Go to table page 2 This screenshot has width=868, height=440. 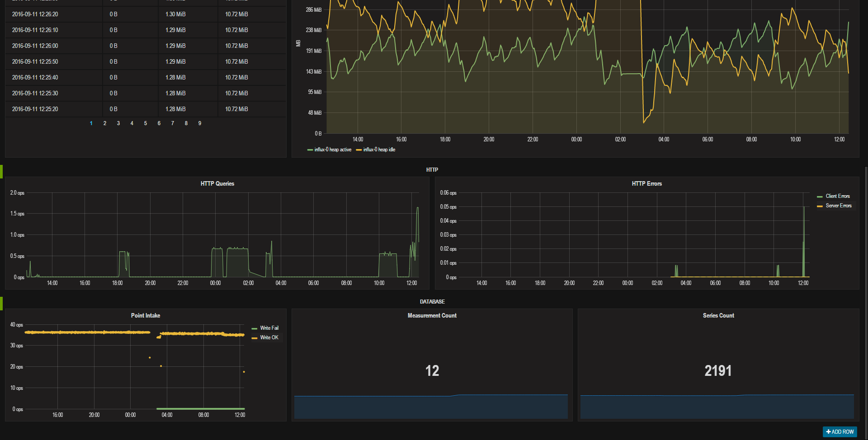[x=105, y=123]
